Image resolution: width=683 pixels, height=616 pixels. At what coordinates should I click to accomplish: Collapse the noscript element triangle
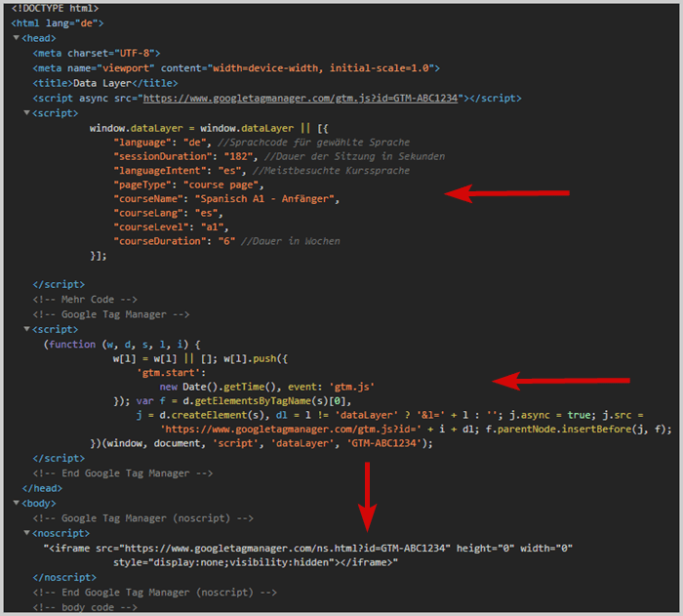26,533
